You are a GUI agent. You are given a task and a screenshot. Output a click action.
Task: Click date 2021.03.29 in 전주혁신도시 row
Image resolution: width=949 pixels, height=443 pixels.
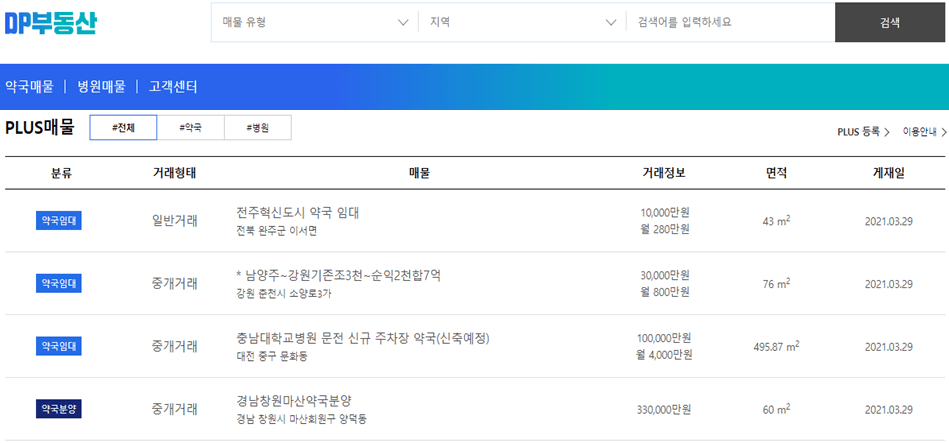888,221
